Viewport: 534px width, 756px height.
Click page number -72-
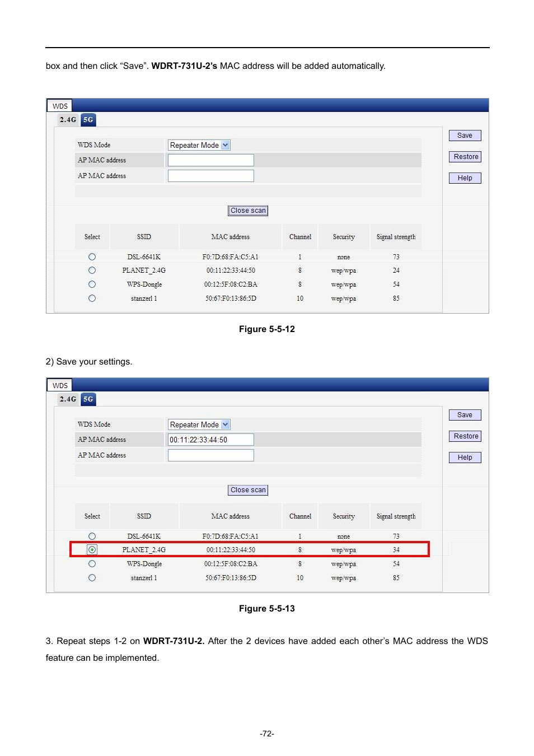click(x=267, y=734)
